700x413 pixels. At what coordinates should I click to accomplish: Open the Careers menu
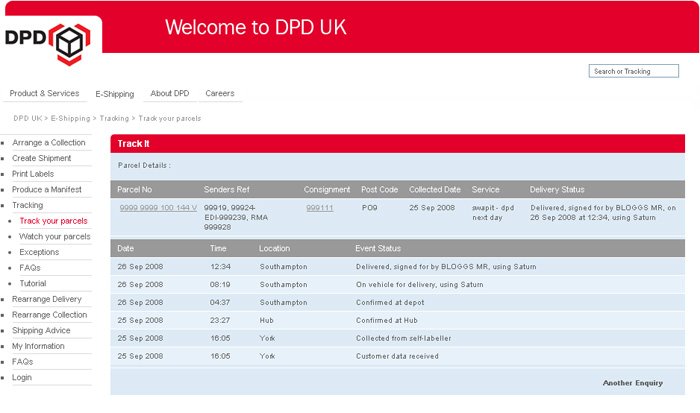[220, 93]
